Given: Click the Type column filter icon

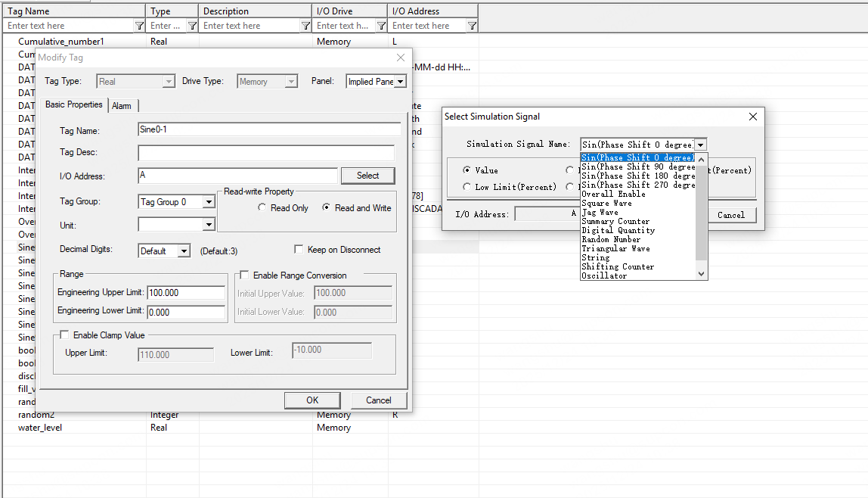Looking at the screenshot, I should click(192, 26).
